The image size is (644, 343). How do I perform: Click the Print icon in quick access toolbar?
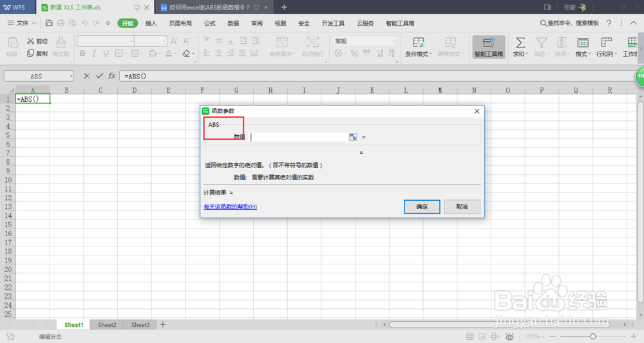(61, 23)
